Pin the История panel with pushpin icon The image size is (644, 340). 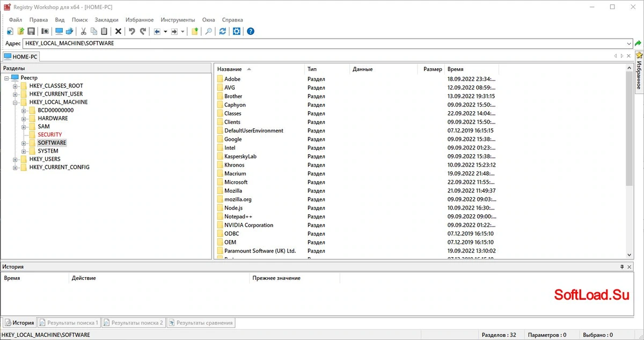click(x=622, y=266)
